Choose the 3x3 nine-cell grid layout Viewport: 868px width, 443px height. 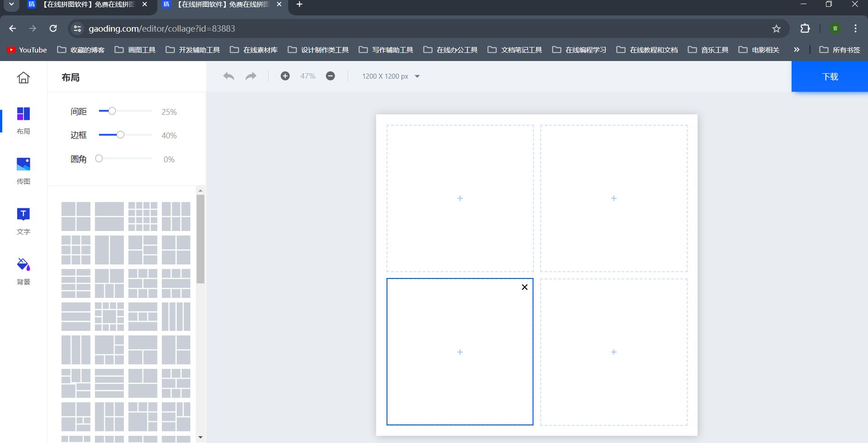[76, 250]
